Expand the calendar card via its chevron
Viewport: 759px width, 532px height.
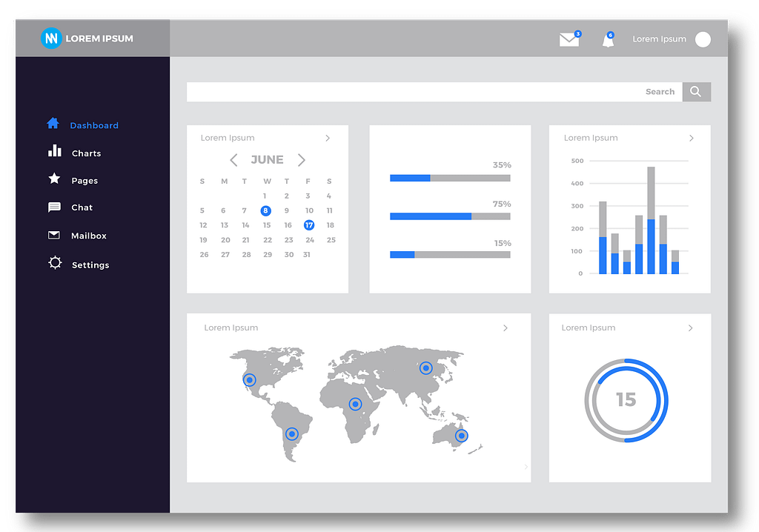click(328, 138)
